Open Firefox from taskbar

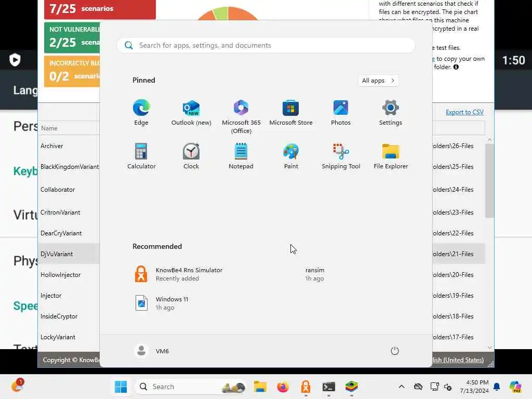point(283,387)
